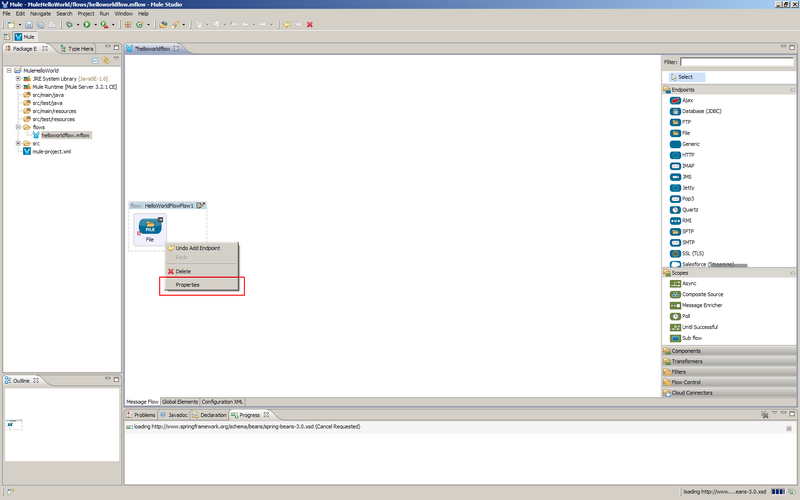
Task: Select the Message Enricher scope
Action: 696,306
